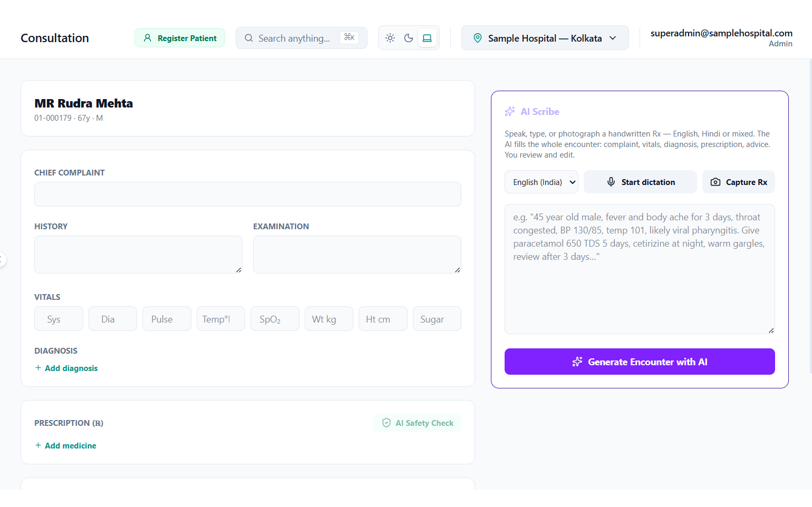
Task: Expand the collapsed sidebar handle at left edge
Action: tap(2, 259)
